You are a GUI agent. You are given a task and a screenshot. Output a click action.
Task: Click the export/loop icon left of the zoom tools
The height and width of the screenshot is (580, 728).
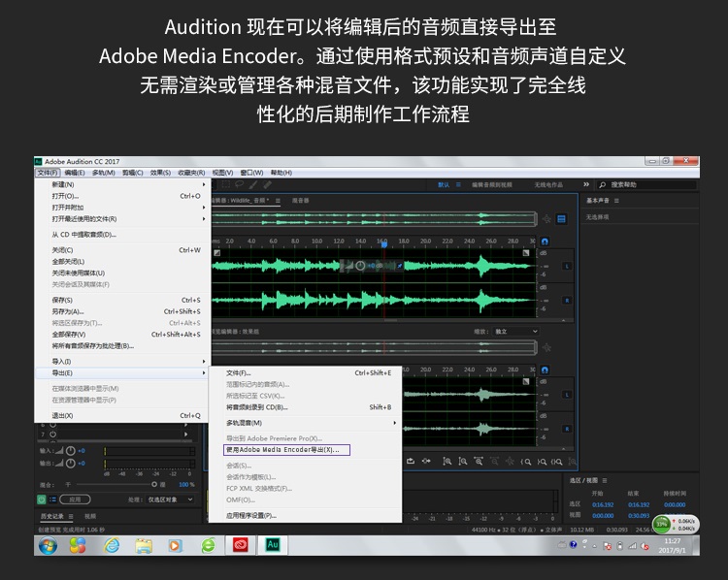click(411, 461)
